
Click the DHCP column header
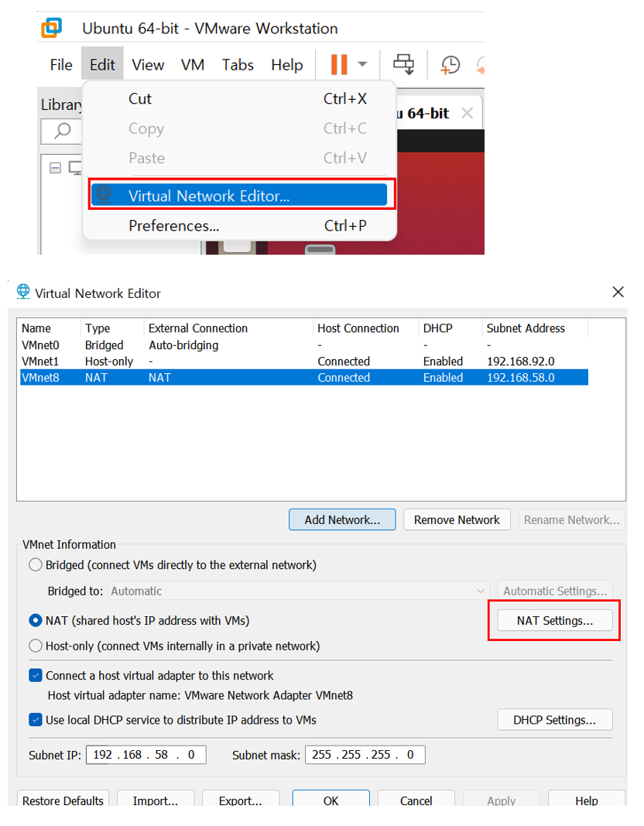click(x=450, y=328)
